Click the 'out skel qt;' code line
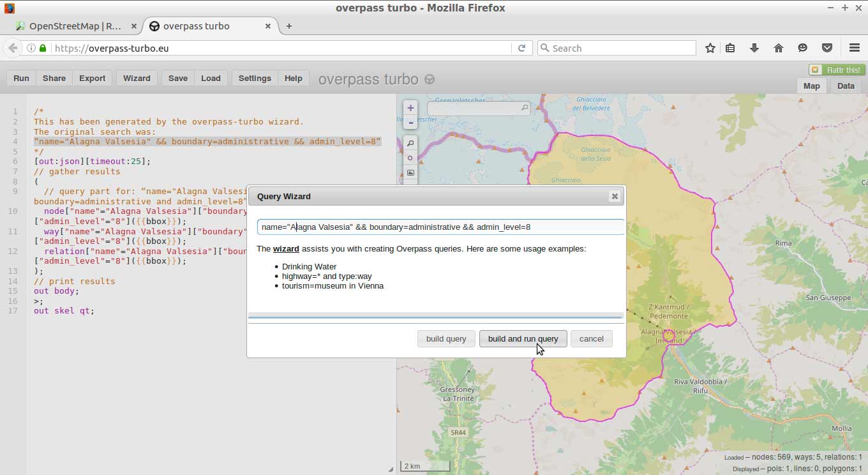868x475 pixels. point(64,310)
